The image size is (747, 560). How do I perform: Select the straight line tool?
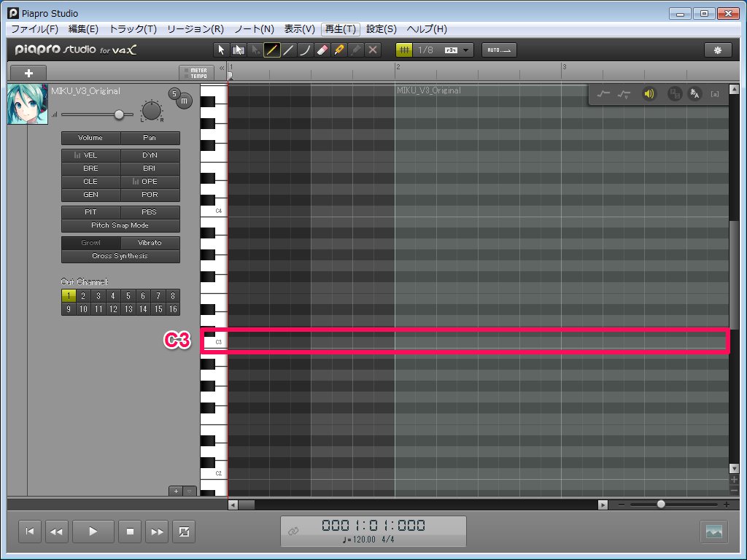[288, 50]
